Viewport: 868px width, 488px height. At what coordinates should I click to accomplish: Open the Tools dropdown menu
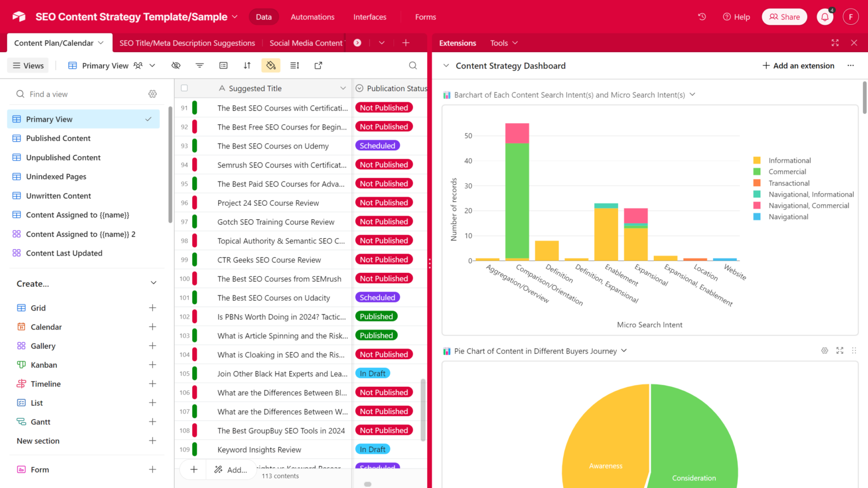(x=503, y=43)
